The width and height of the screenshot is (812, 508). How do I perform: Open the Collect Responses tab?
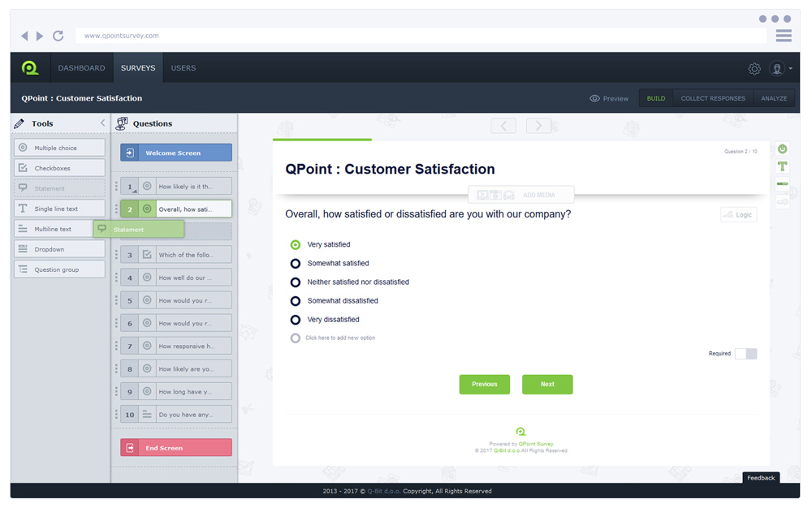point(713,98)
